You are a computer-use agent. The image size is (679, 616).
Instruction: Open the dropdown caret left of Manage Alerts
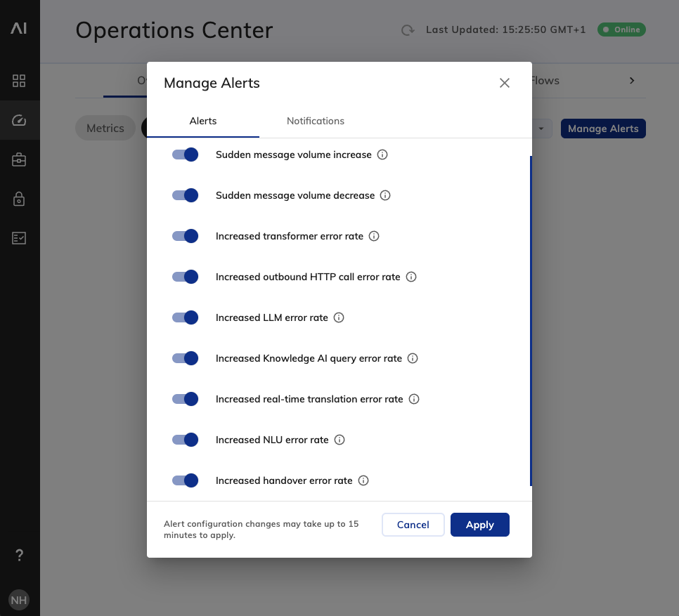coord(541,129)
